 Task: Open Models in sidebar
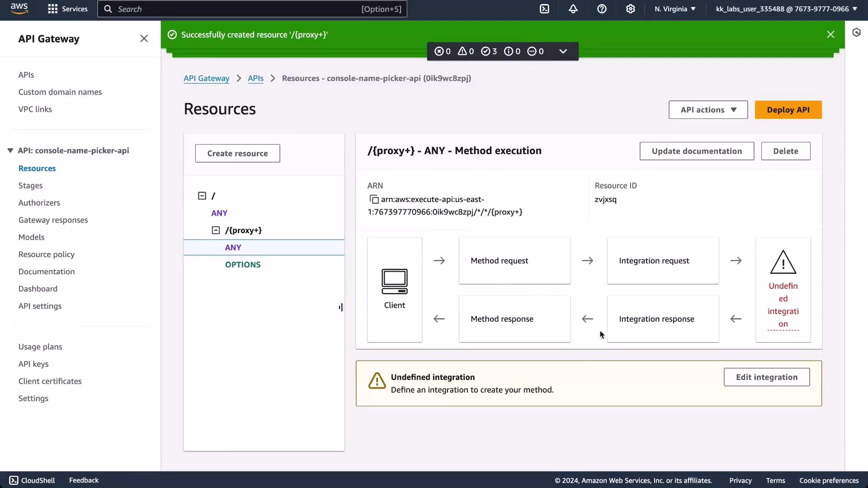click(31, 237)
